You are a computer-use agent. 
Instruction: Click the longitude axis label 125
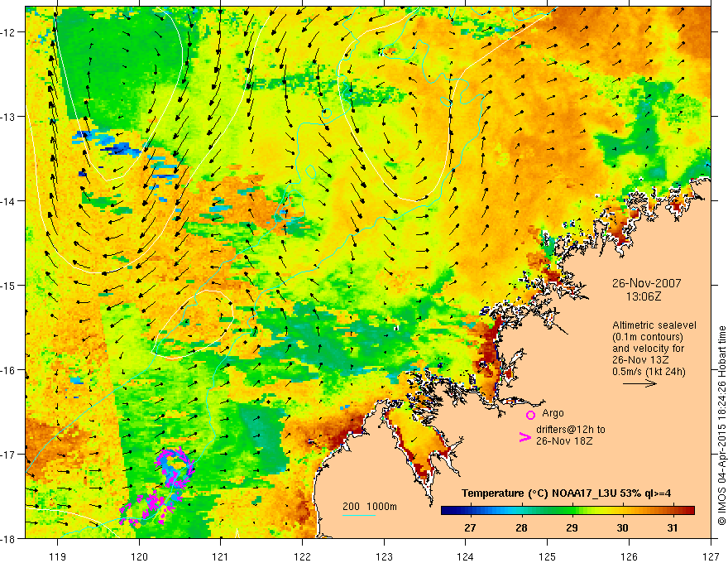548,556
